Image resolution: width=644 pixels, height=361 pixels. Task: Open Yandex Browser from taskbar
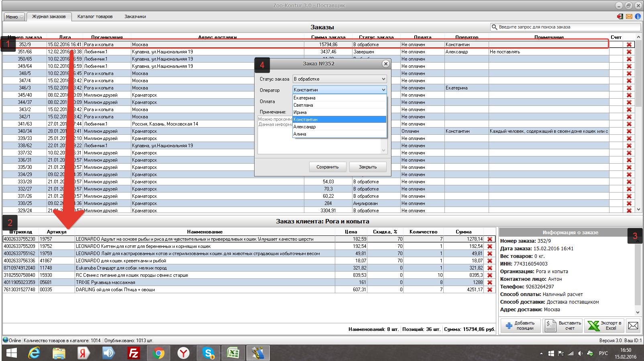pos(183,353)
